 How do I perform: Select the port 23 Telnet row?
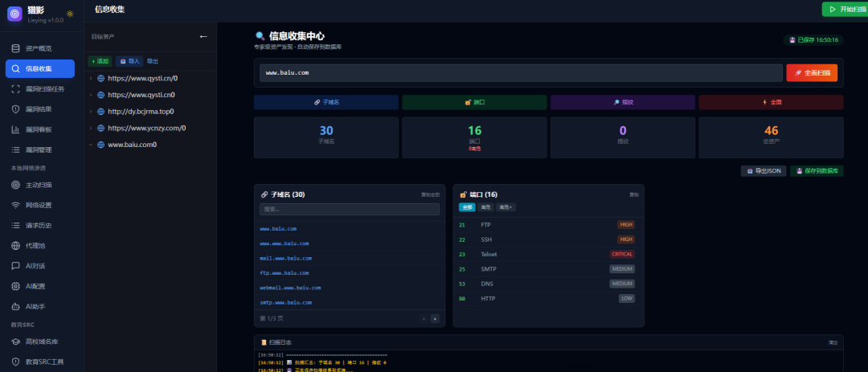(548, 254)
